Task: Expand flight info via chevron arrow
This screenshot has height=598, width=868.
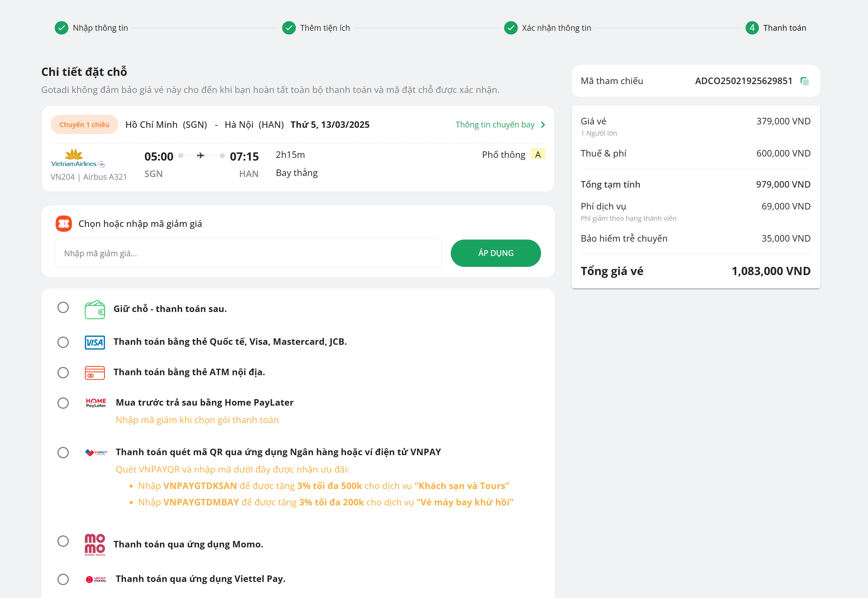Action: 543,125
